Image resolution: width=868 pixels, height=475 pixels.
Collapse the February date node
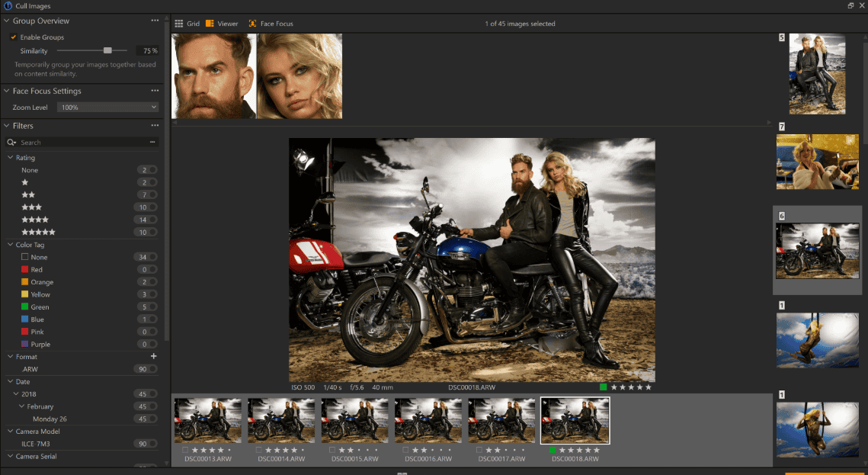(x=21, y=406)
